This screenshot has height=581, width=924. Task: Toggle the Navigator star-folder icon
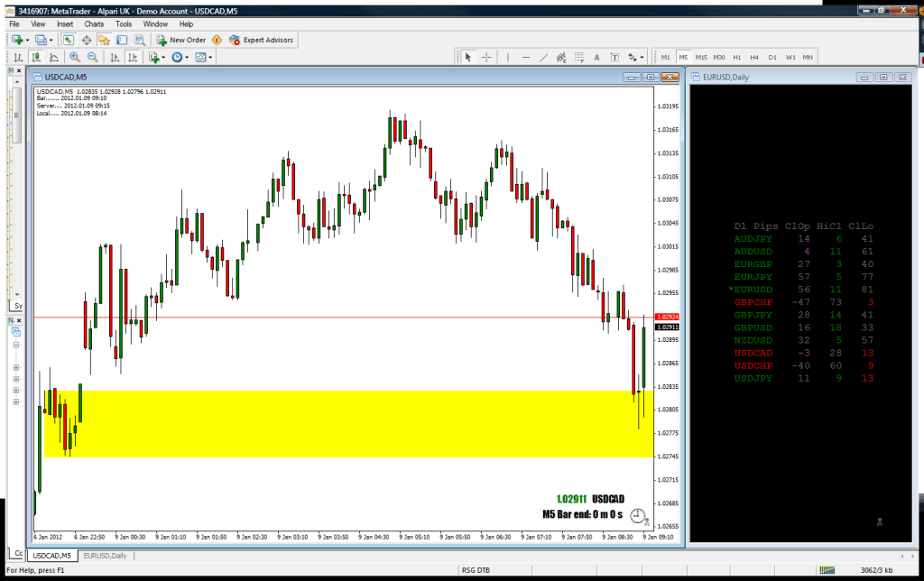pyautogui.click(x=105, y=40)
